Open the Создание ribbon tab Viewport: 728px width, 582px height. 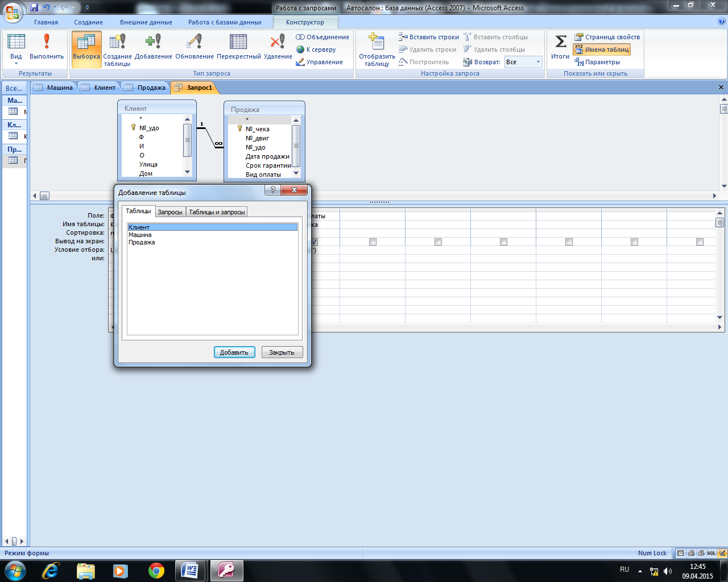pos(89,22)
